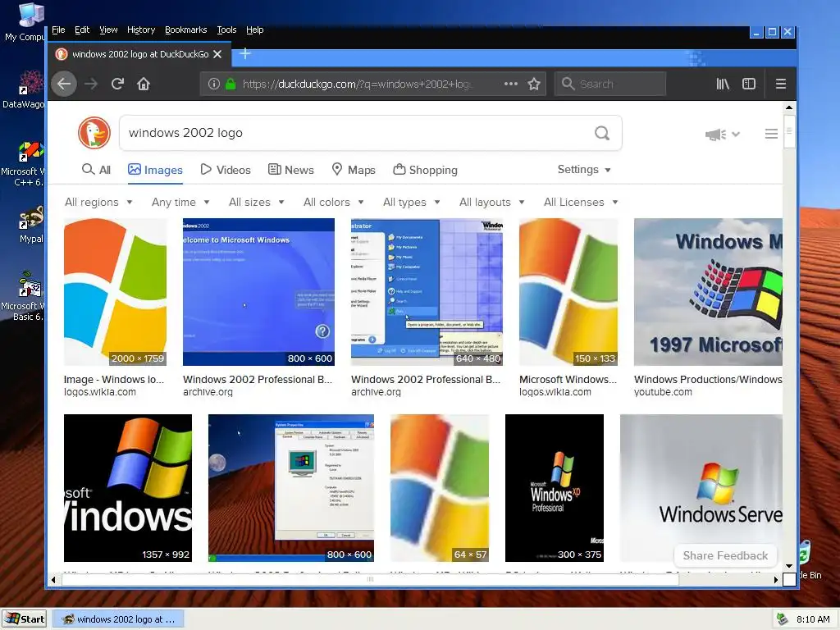Click the forward navigation arrow

[x=91, y=84]
